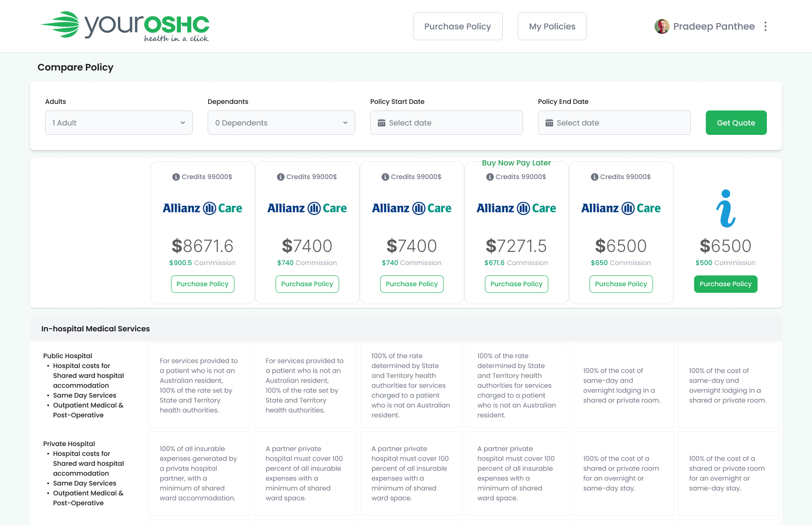The height and width of the screenshot is (525, 812).
Task: Click Pradeep Panthee's profile avatar
Action: (x=662, y=26)
